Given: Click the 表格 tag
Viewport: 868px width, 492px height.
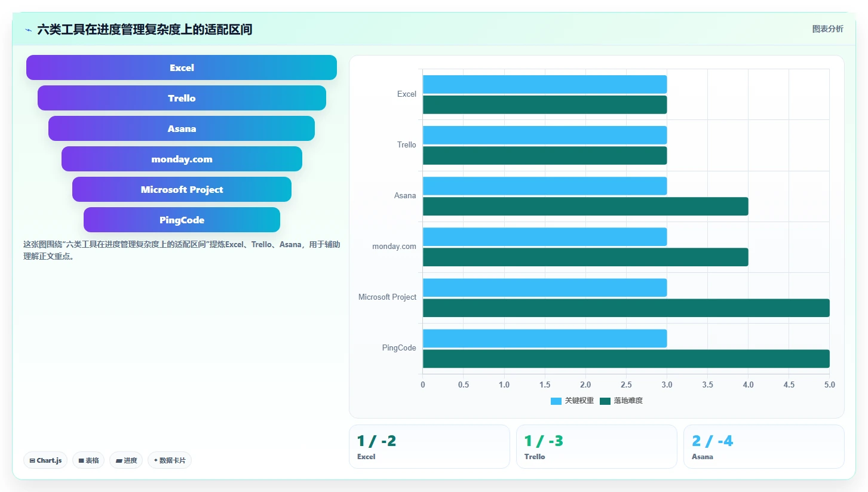Looking at the screenshot, I should pos(88,460).
